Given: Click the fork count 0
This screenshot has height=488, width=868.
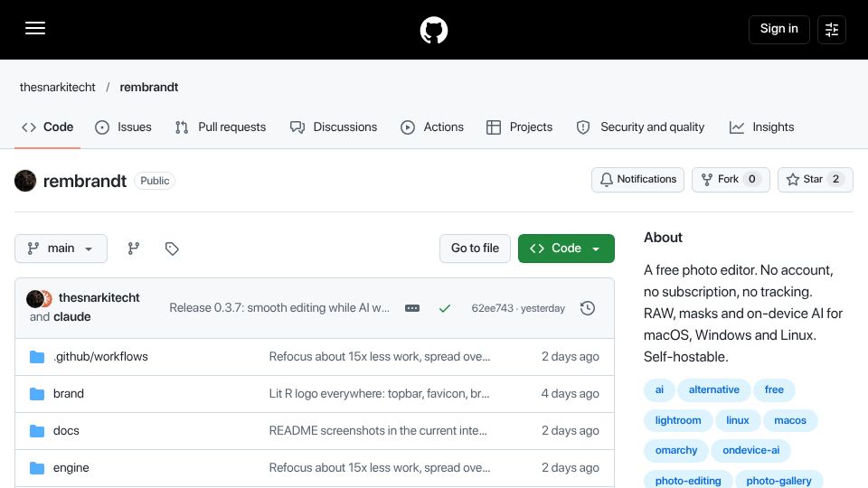Looking at the screenshot, I should (751, 179).
